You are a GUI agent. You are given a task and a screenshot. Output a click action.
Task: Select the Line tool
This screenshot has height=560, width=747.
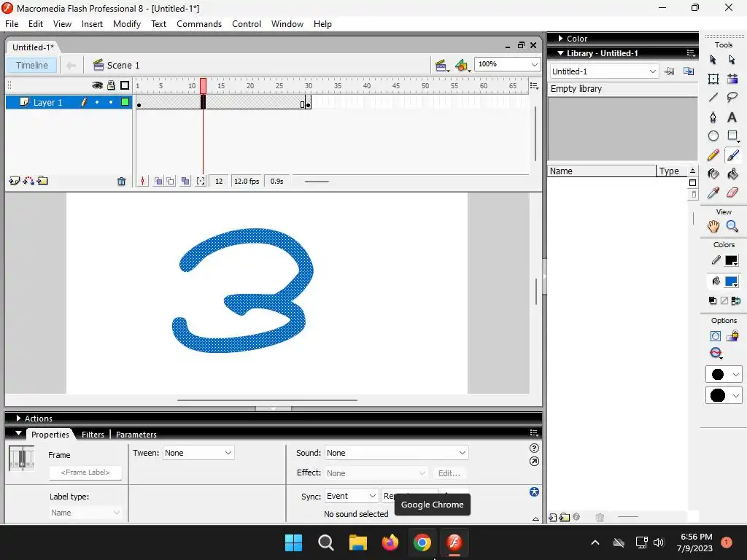point(713,98)
